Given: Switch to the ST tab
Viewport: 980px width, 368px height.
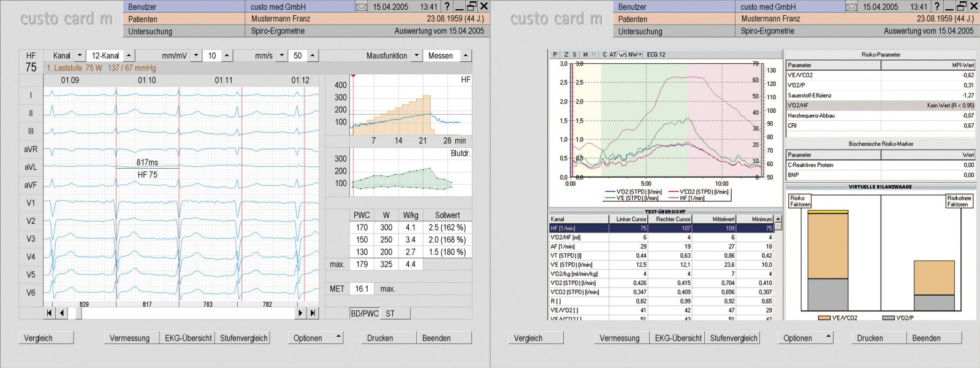Looking at the screenshot, I should pyautogui.click(x=390, y=313).
